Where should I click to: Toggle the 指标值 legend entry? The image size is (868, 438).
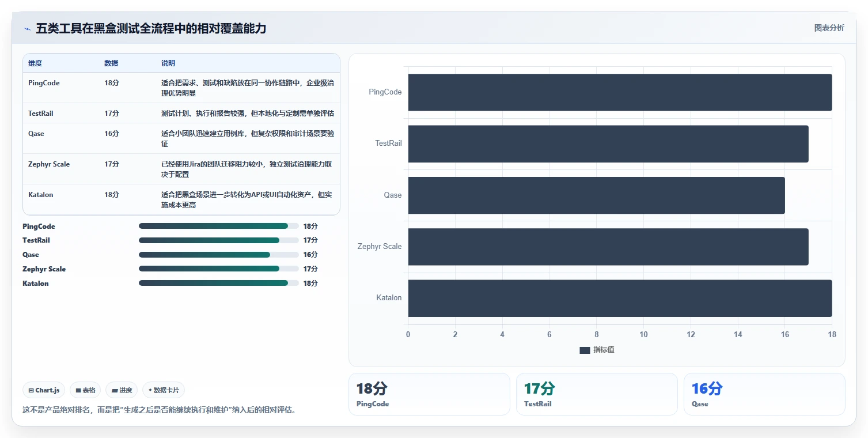pos(597,350)
